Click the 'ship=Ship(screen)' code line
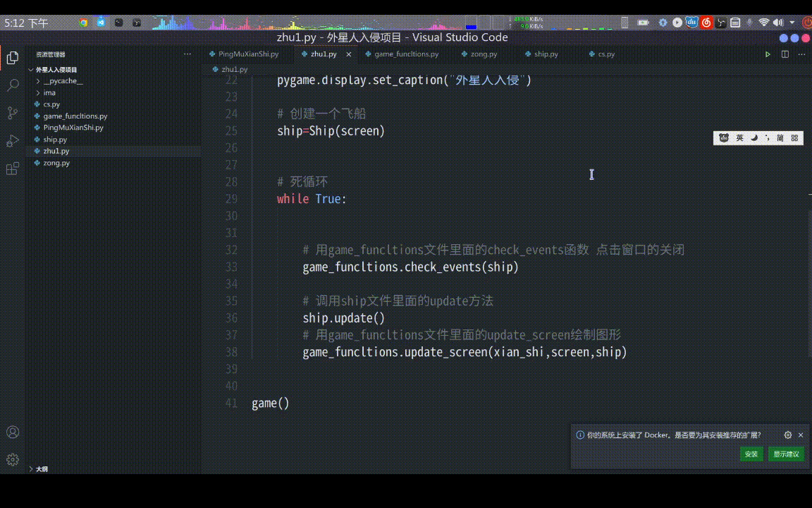This screenshot has width=812, height=508. click(331, 131)
